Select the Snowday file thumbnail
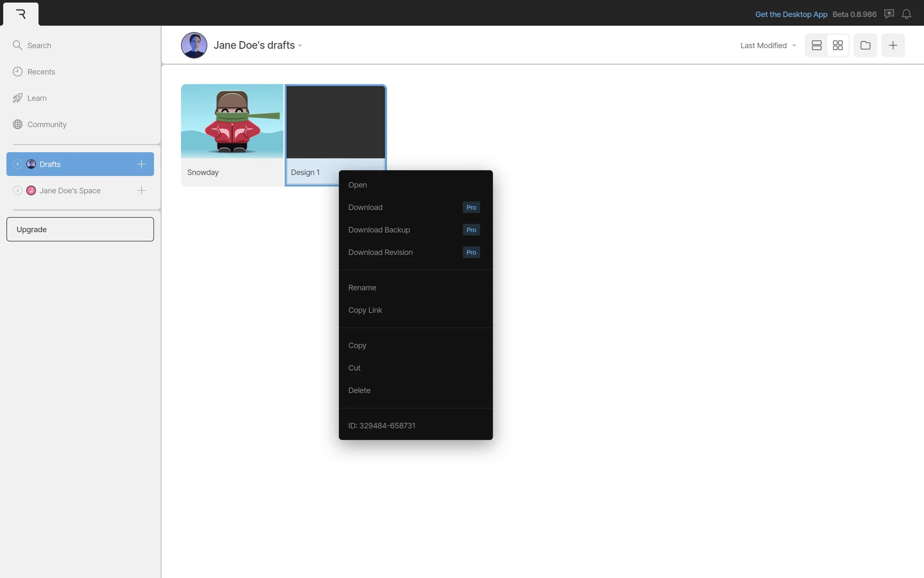 [232, 121]
